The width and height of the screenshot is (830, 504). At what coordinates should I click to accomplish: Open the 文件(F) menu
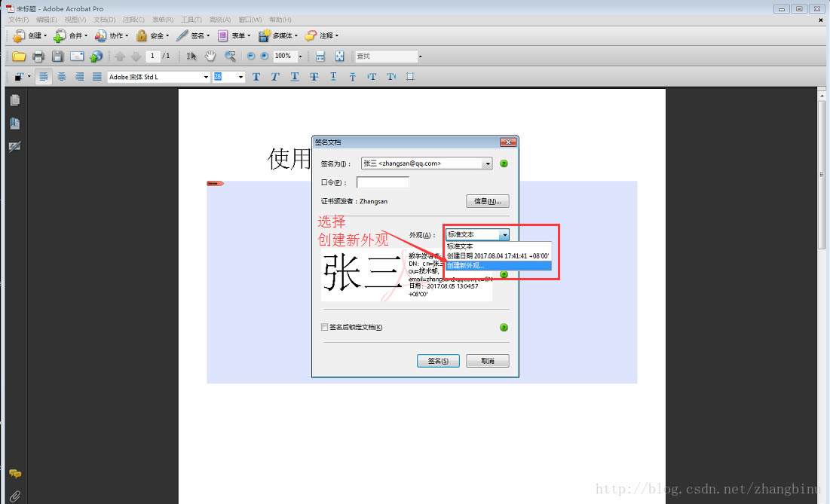pyautogui.click(x=19, y=20)
